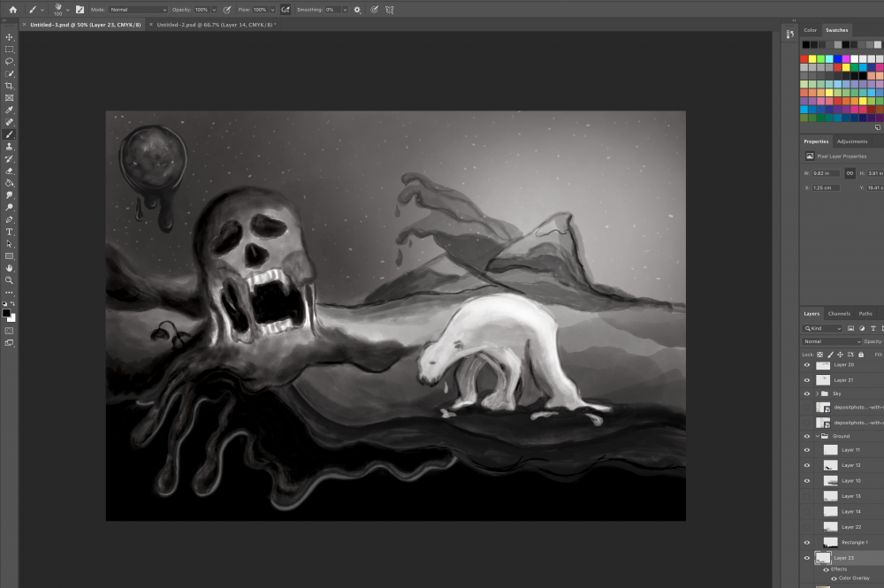Open the smoothing options gear
Image resolution: width=884 pixels, height=588 pixels.
click(357, 9)
